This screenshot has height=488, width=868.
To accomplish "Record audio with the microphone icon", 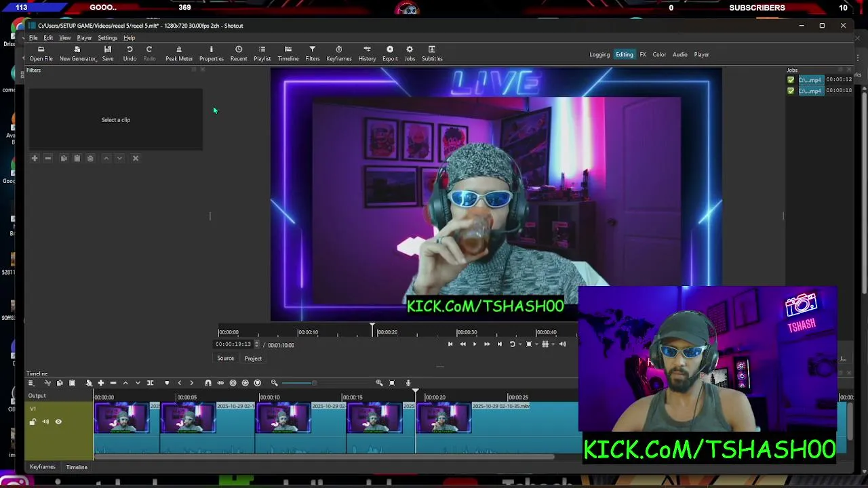I will (408, 383).
